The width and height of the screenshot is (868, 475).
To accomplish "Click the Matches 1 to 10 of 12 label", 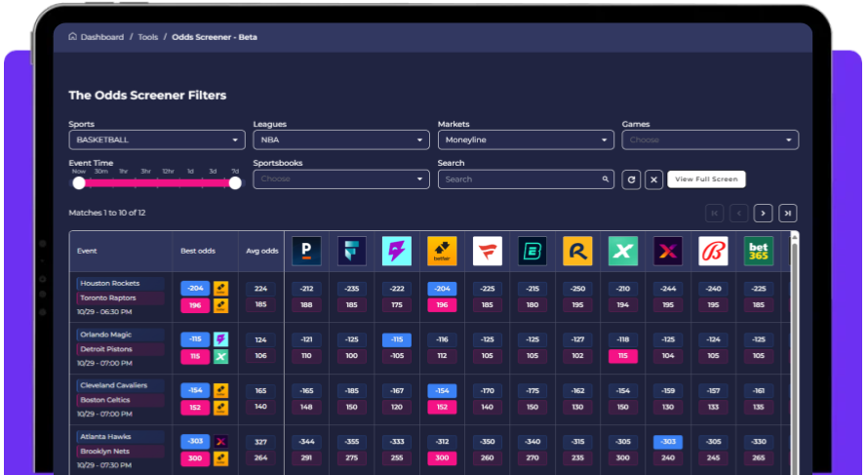I will click(x=107, y=213).
